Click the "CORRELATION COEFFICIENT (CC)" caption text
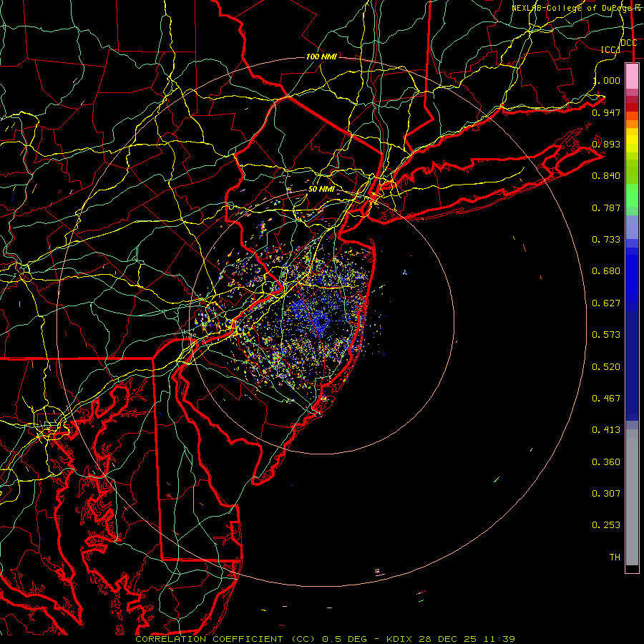The height and width of the screenshot is (644, 644). point(225,639)
